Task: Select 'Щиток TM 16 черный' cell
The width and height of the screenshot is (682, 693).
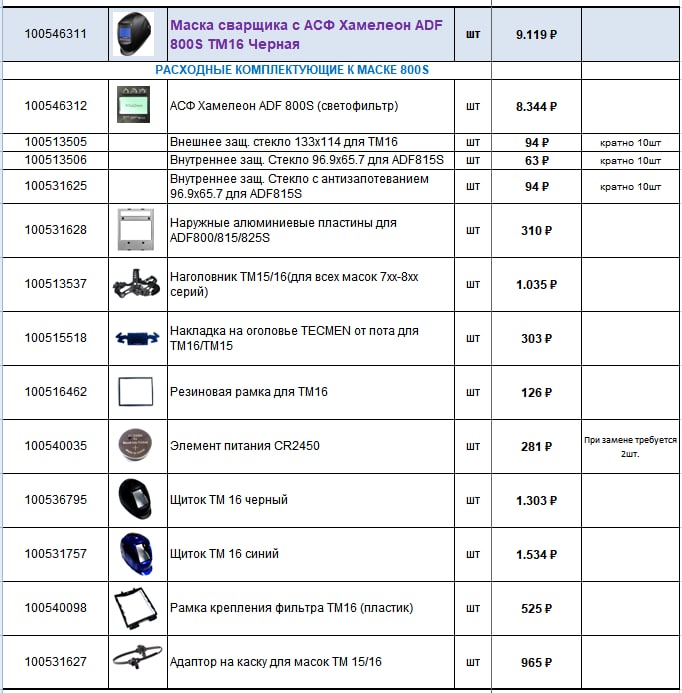Action: point(311,500)
